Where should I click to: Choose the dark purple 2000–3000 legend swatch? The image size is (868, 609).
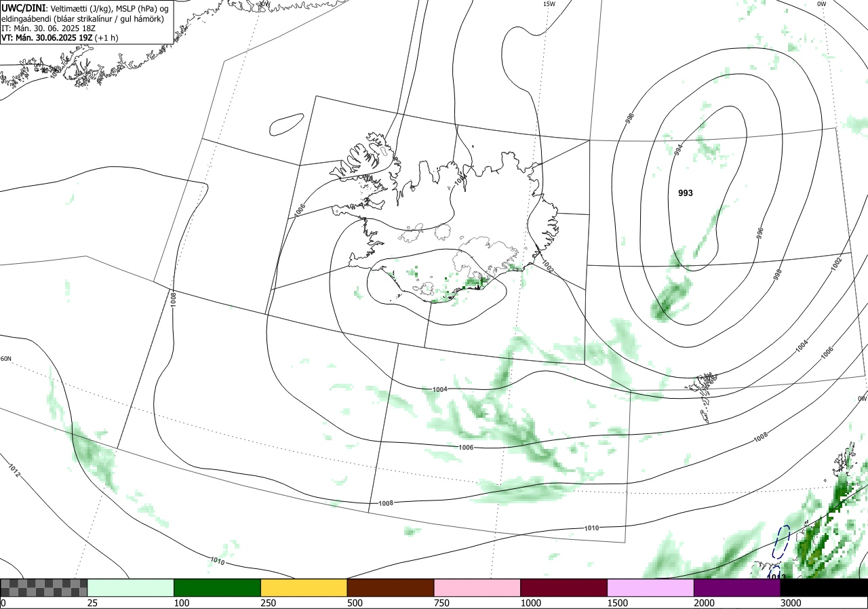(737, 587)
